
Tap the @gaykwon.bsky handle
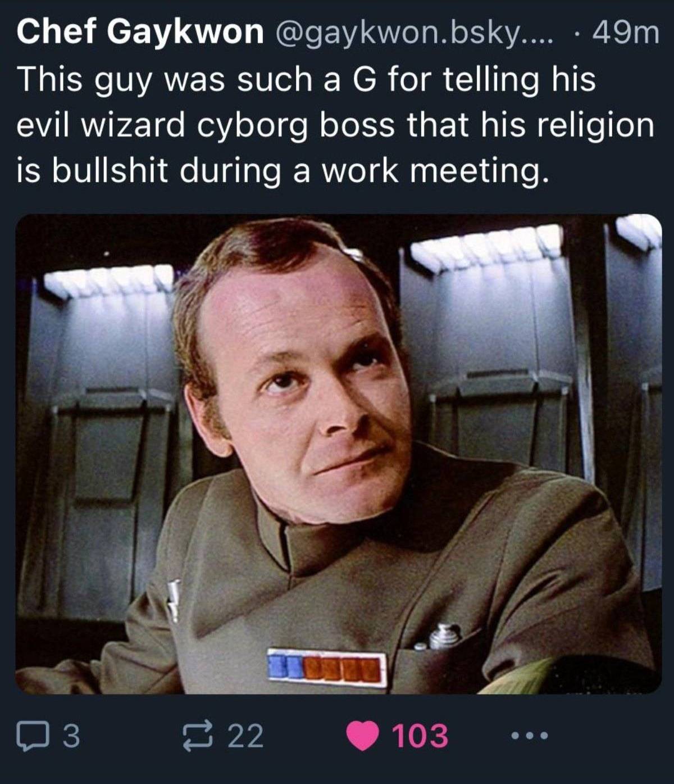pyautogui.click(x=413, y=33)
